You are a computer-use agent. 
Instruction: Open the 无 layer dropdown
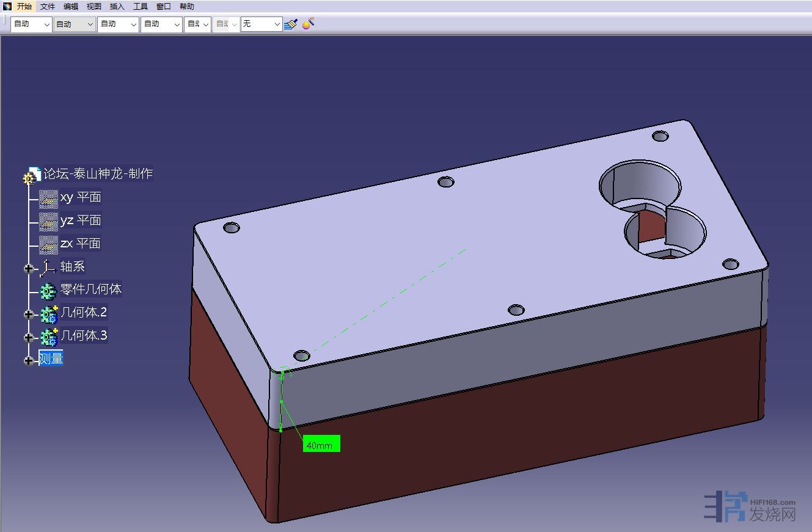(261, 24)
